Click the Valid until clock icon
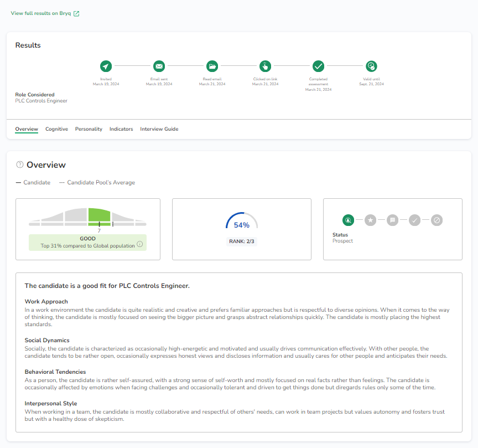478x448 pixels. point(371,66)
